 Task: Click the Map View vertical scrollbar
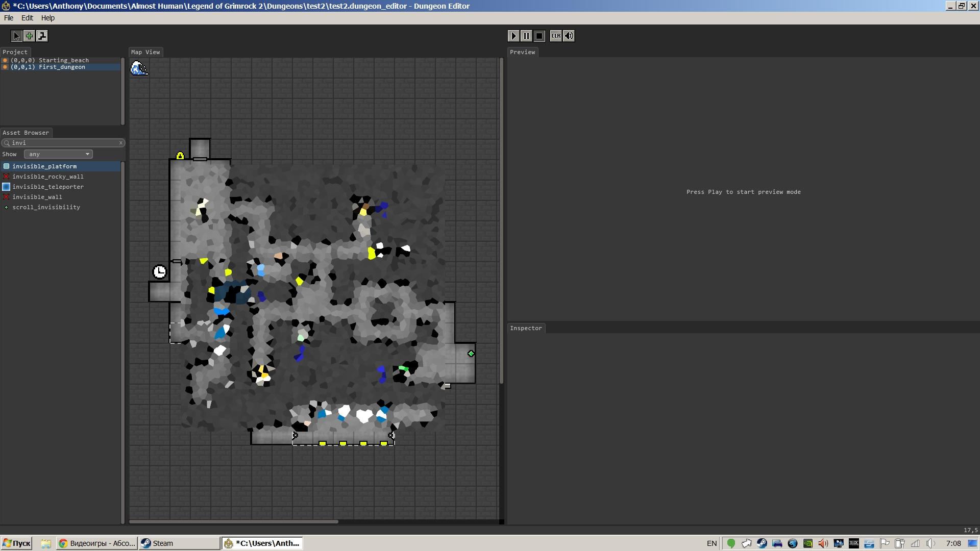(502, 220)
